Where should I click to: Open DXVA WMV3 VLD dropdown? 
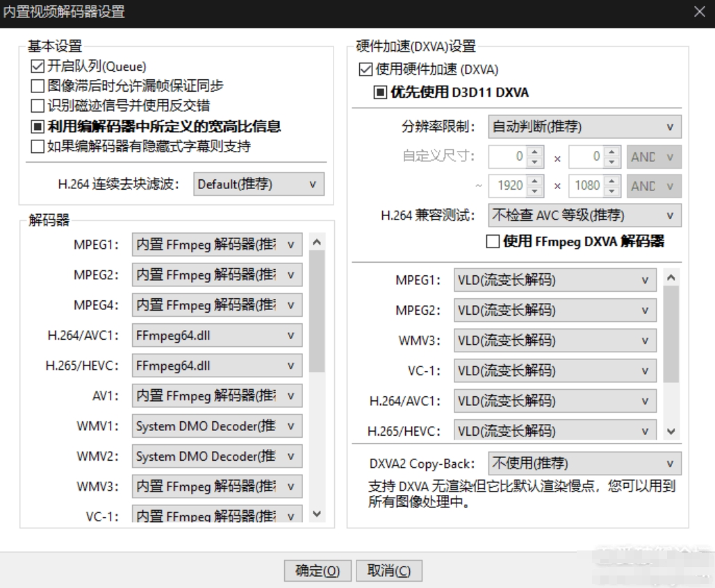point(555,341)
